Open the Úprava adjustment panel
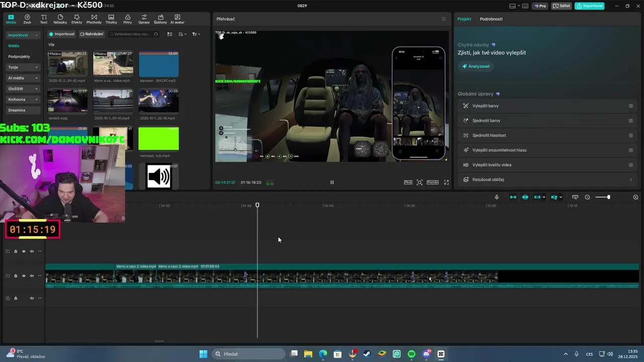Screen dimensions: 644x362 click(144, 19)
